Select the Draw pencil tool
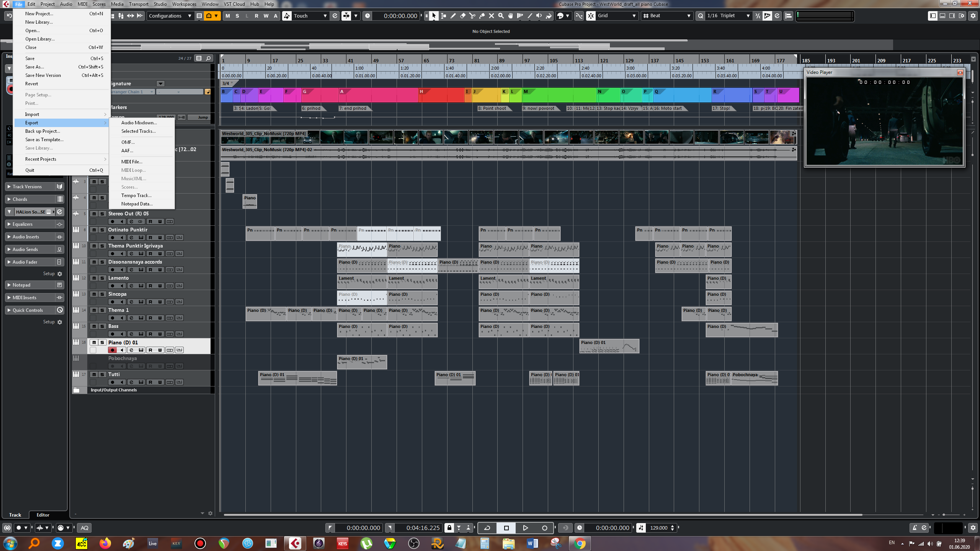The image size is (980, 551). point(453,16)
